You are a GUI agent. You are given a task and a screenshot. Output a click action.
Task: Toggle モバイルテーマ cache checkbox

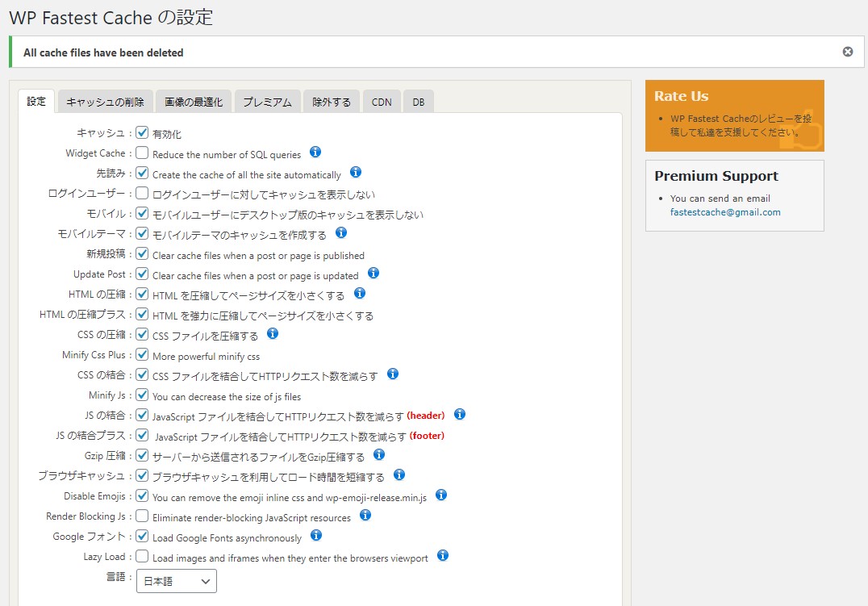pyautogui.click(x=142, y=233)
